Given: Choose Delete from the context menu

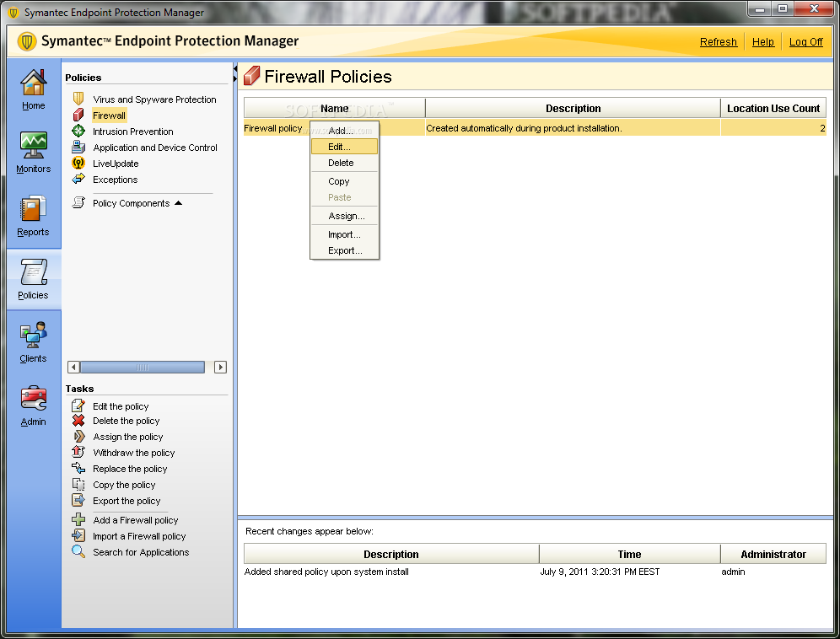Looking at the screenshot, I should point(344,163).
